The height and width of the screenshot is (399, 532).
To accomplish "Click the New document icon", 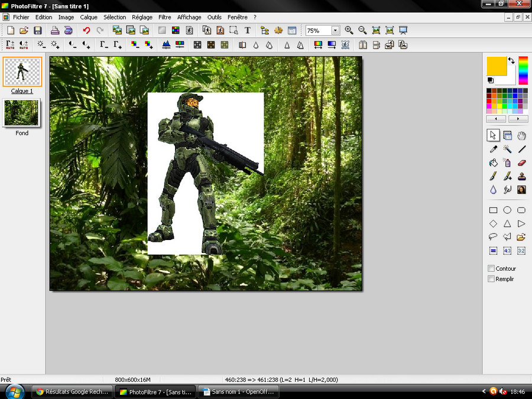I will [x=11, y=31].
